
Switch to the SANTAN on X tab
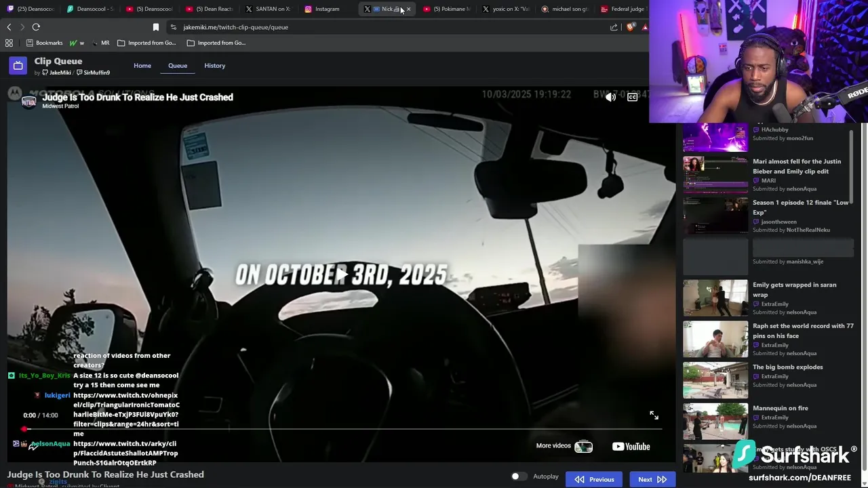269,9
